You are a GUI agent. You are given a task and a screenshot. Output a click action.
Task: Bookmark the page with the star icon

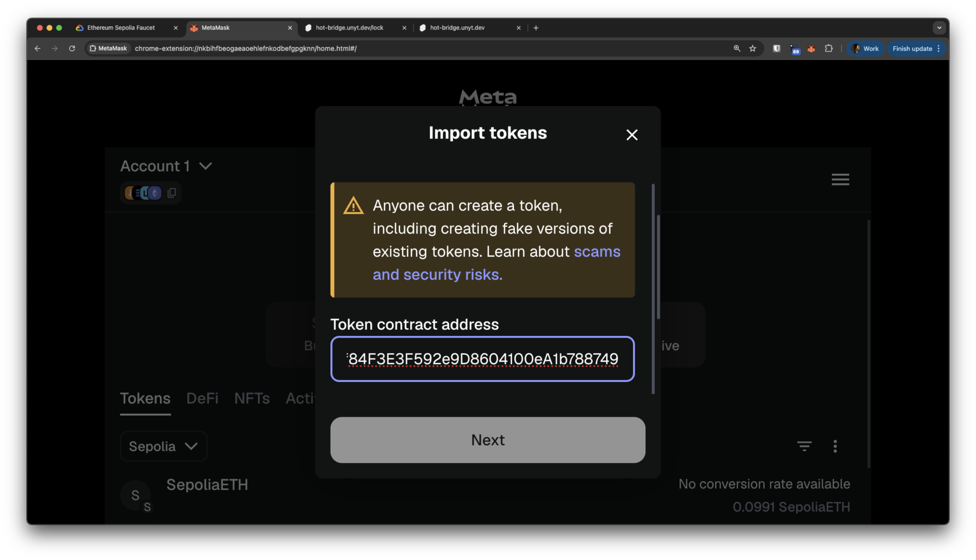752,48
